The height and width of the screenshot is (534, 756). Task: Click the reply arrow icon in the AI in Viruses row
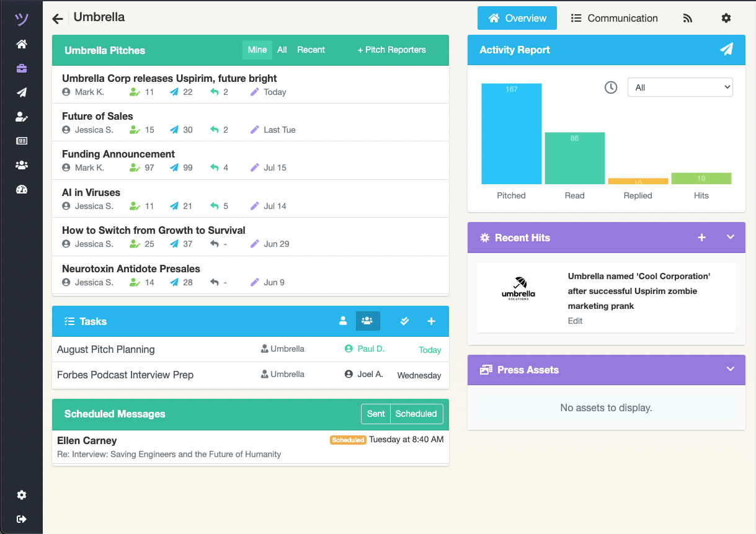(214, 206)
